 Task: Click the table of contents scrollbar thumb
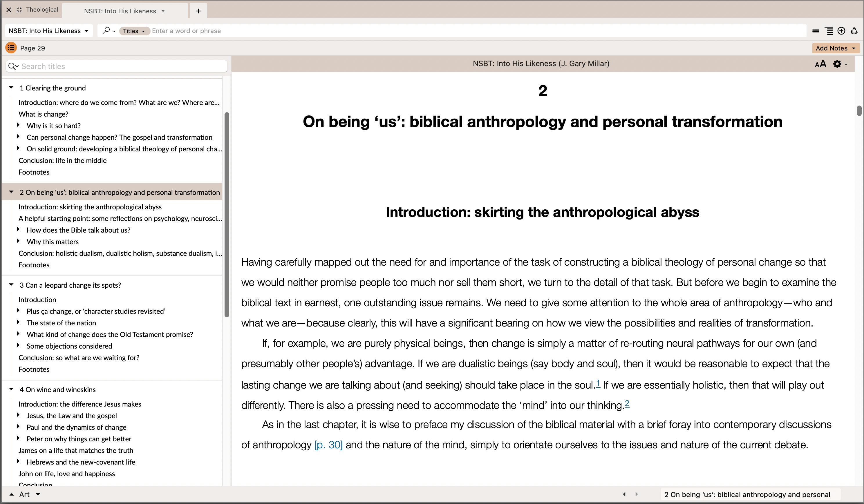tap(227, 215)
